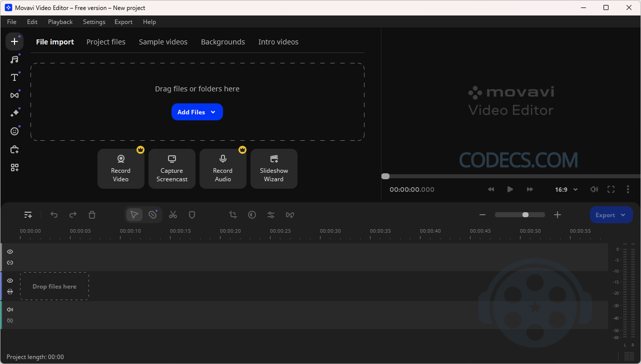This screenshot has height=364, width=641.
Task: Expand the Export button dropdown arrow
Action: point(623,215)
